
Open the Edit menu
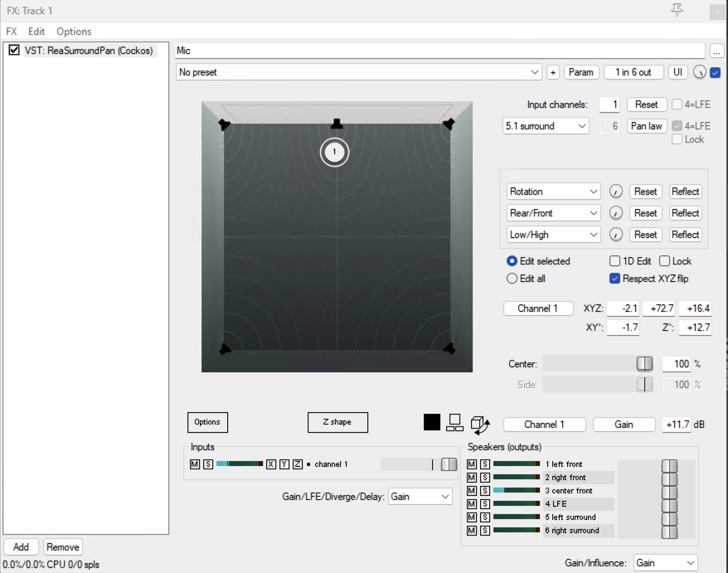pos(36,32)
